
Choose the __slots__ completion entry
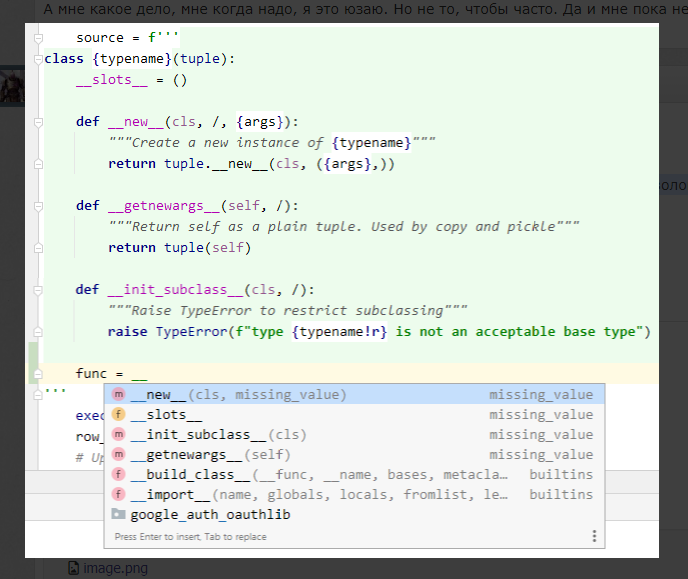click(354, 415)
